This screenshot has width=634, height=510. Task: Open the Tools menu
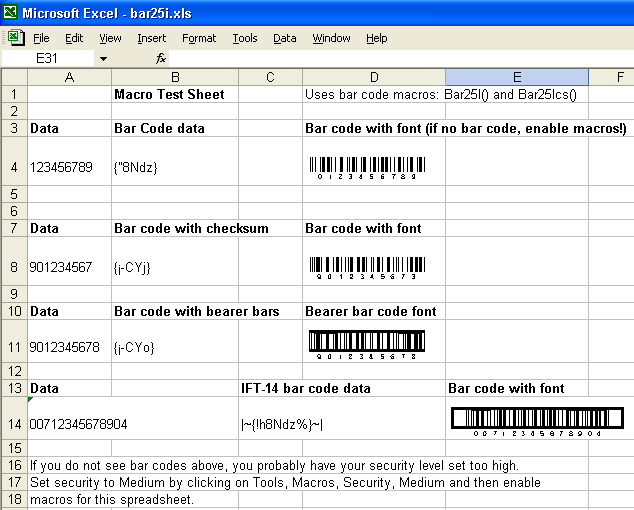(245, 38)
